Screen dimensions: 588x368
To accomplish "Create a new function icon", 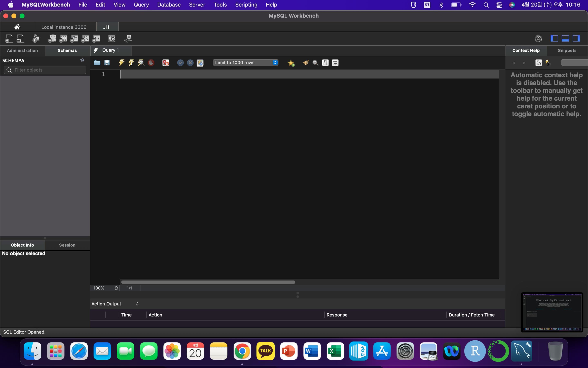I will (x=96, y=38).
